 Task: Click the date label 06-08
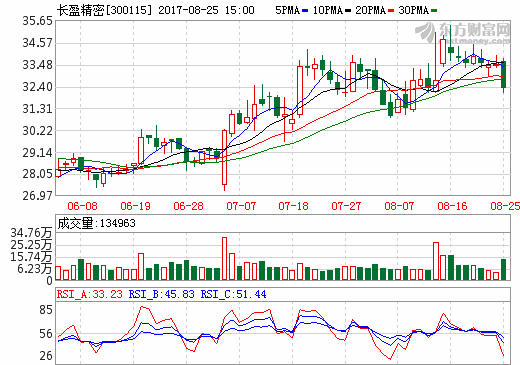click(82, 206)
